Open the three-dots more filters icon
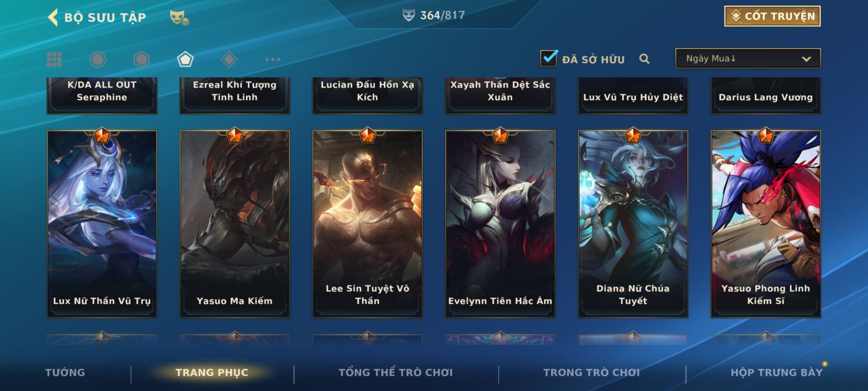Viewport: 868px width, 391px height. tap(273, 59)
